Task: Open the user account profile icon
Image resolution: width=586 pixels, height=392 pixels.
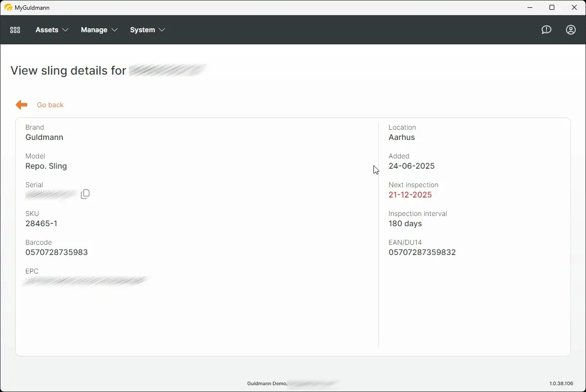Action: coord(571,30)
